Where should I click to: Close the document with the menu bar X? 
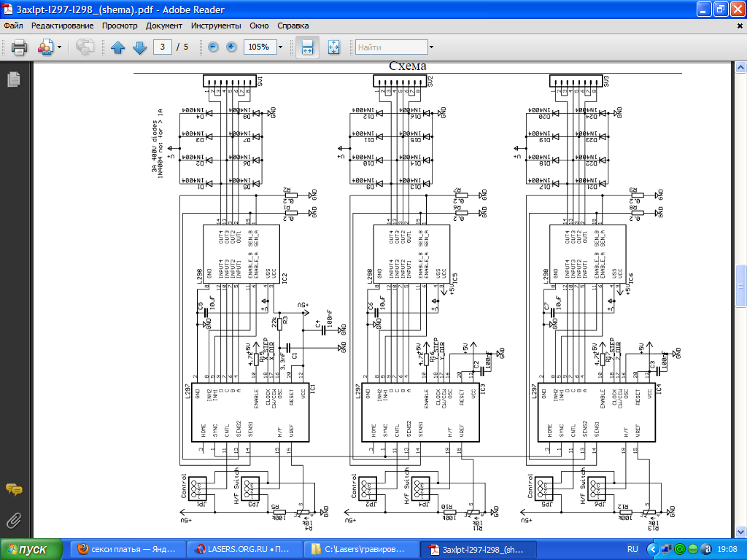[x=740, y=26]
